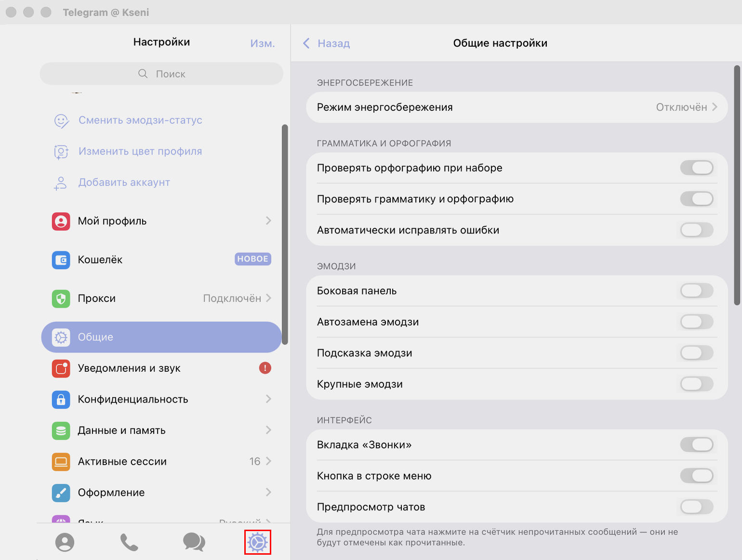
Task: Expand the Мой профиль chevron
Action: 268,221
